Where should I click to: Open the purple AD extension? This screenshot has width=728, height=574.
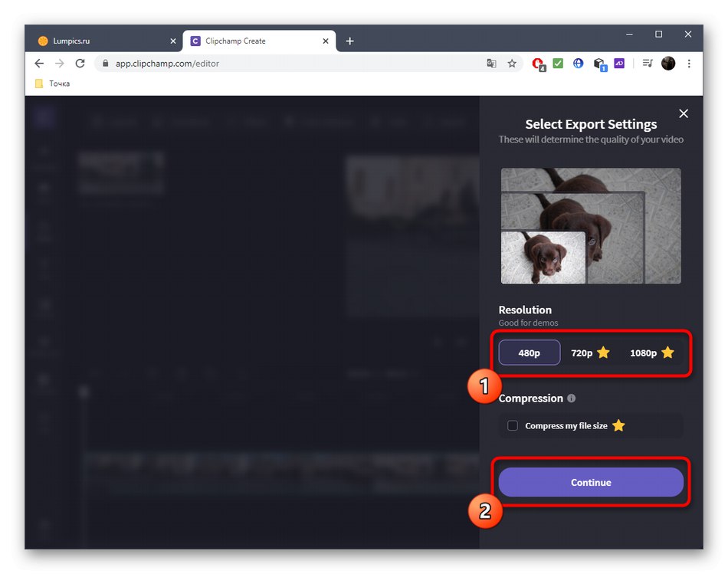(x=620, y=64)
